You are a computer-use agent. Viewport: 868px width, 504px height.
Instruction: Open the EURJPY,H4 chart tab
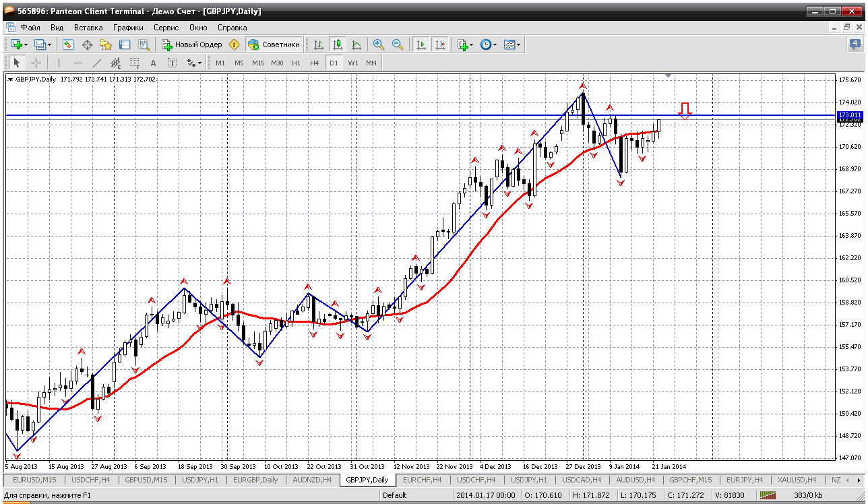pos(743,480)
